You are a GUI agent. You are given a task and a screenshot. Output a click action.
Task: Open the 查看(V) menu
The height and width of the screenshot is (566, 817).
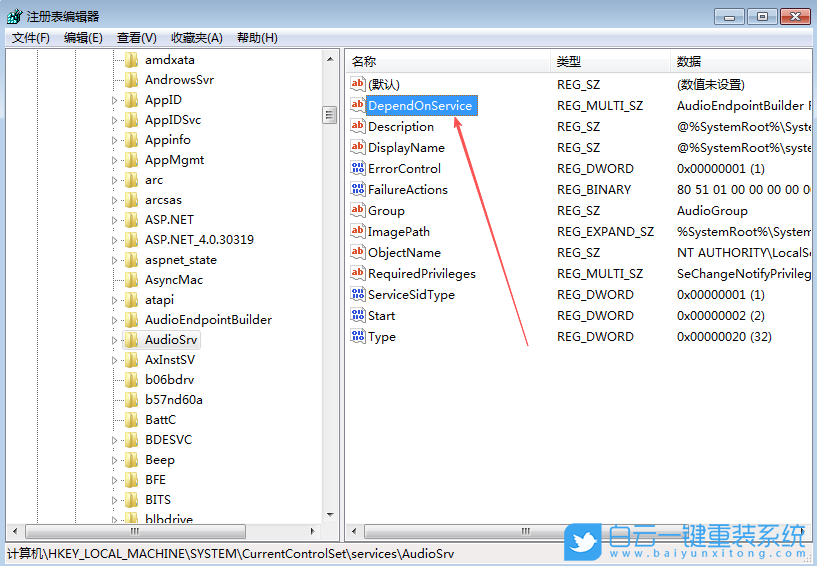(x=137, y=38)
